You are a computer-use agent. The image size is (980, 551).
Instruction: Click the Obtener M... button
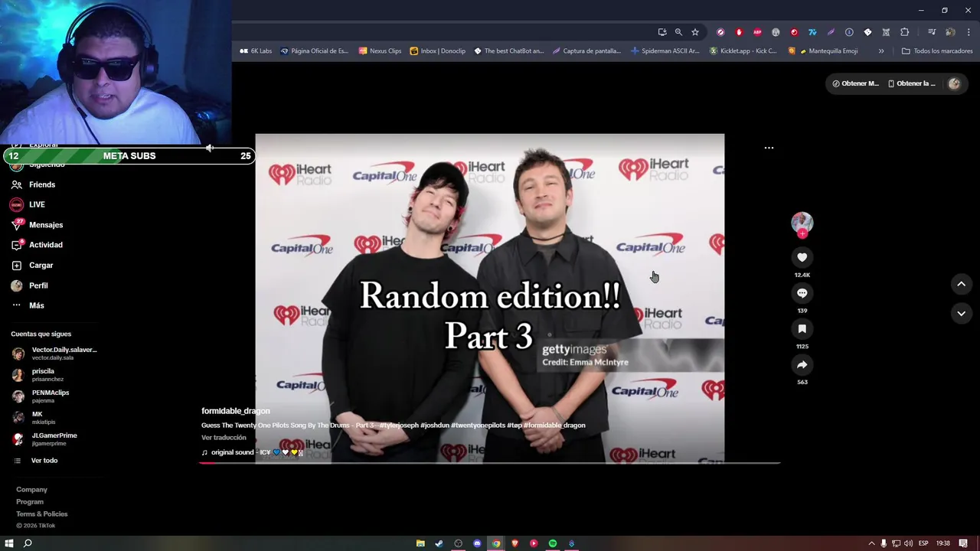[856, 83]
